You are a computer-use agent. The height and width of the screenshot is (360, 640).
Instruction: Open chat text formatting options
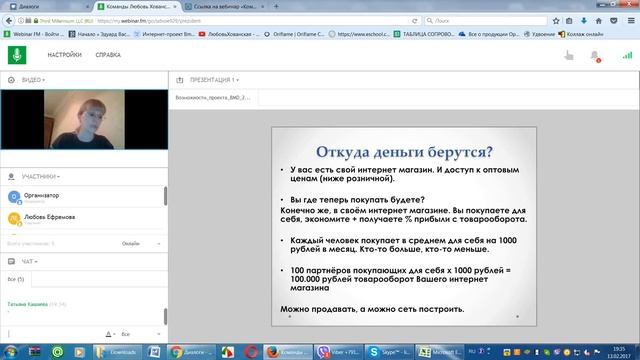tap(110, 334)
